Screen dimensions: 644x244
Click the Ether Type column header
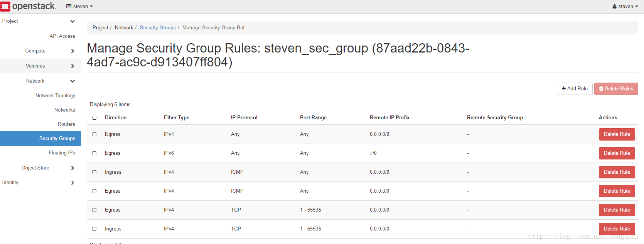(177, 118)
